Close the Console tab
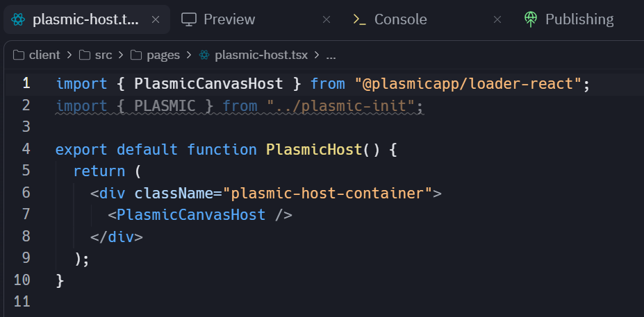Image resolution: width=644 pixels, height=317 pixels. pos(497,19)
